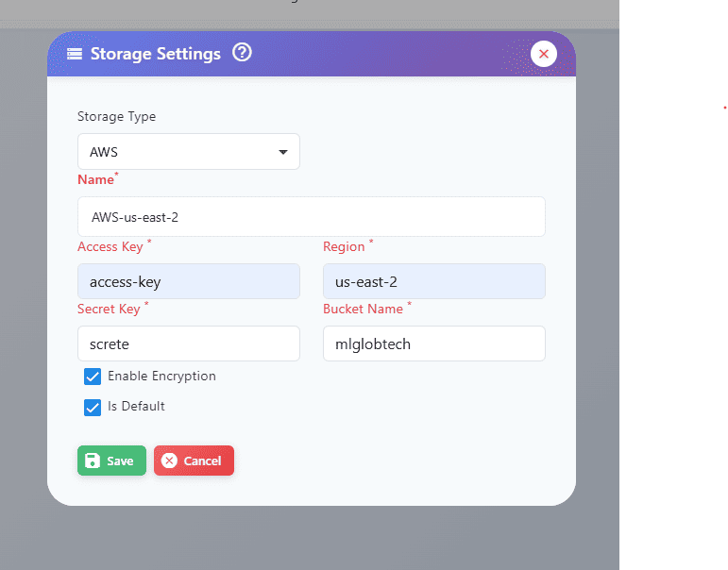The height and width of the screenshot is (570, 728).
Task: Click the Is Default label text
Action: coord(136,406)
